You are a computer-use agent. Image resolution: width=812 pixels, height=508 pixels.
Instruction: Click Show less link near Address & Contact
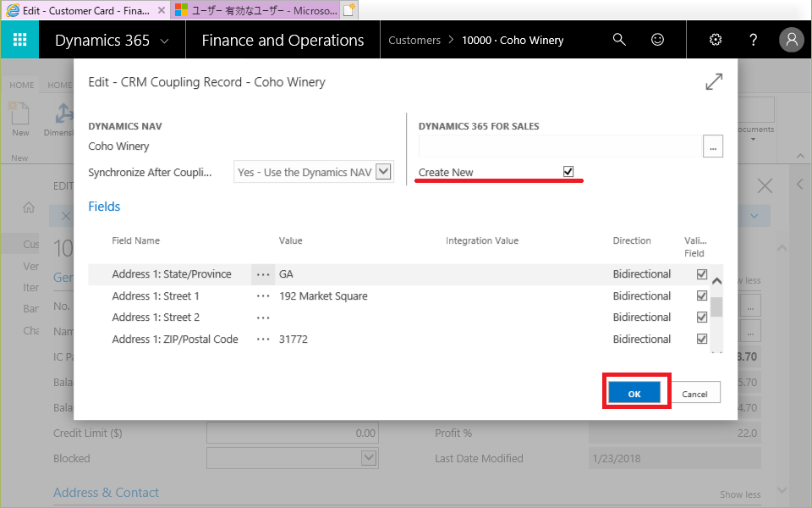pyautogui.click(x=740, y=494)
